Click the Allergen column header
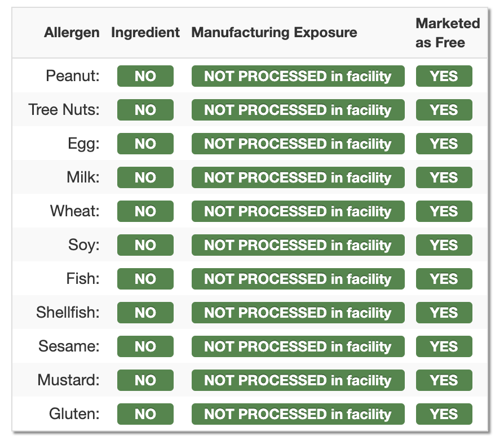The height and width of the screenshot is (445, 504). click(72, 33)
